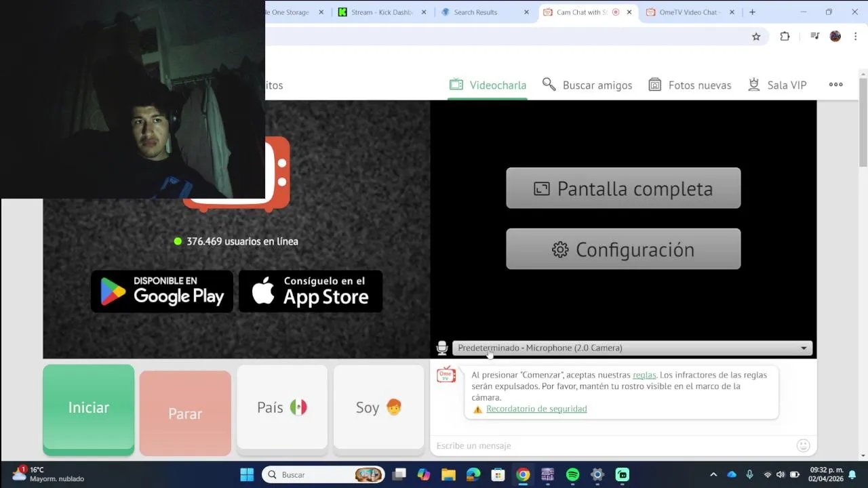Open Chrome media controls icon
The height and width of the screenshot is (488, 868).
[x=815, y=37]
